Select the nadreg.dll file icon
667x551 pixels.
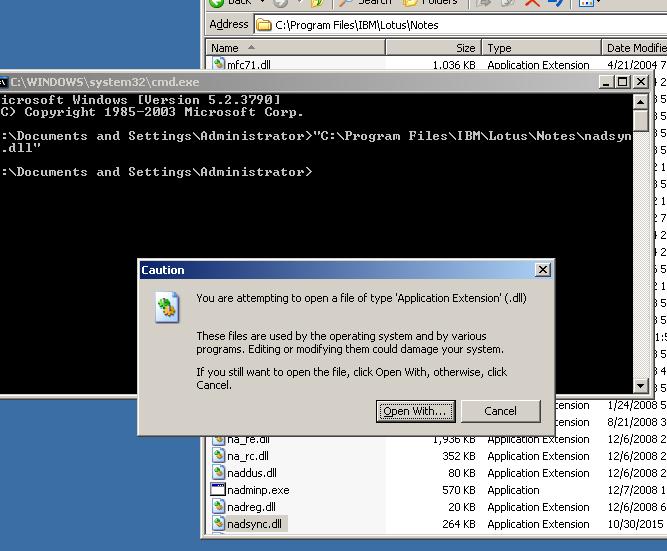pos(218,507)
